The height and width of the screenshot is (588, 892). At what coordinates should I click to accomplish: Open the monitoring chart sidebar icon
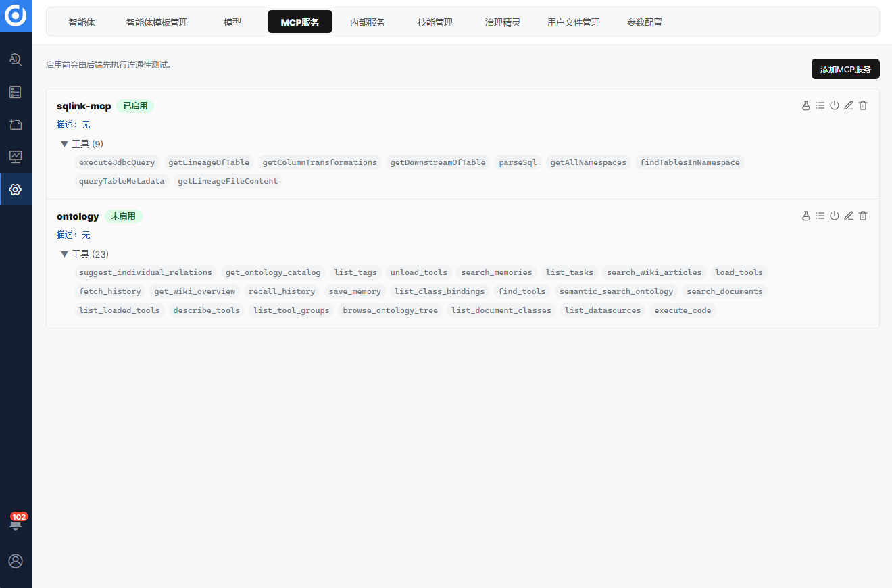tap(16, 157)
